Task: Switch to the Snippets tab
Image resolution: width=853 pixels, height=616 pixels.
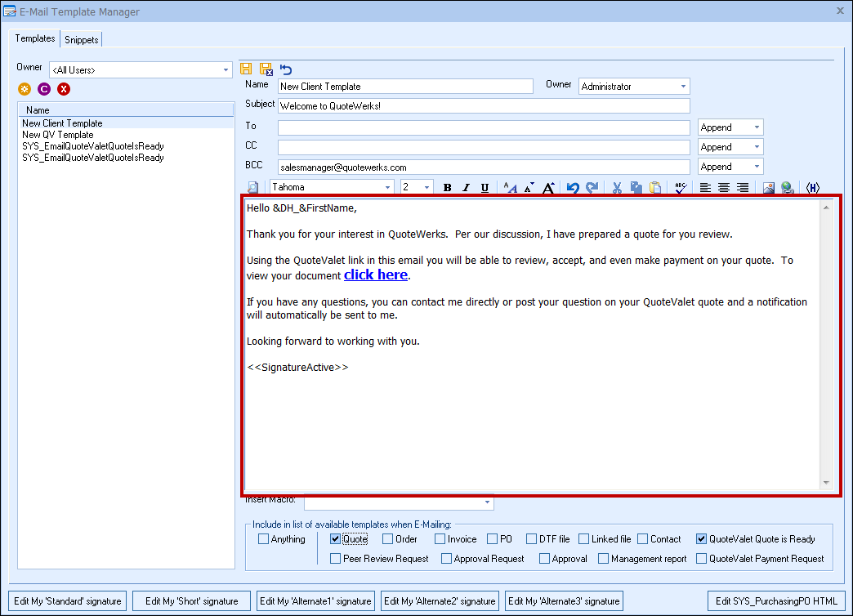Action: (x=82, y=40)
